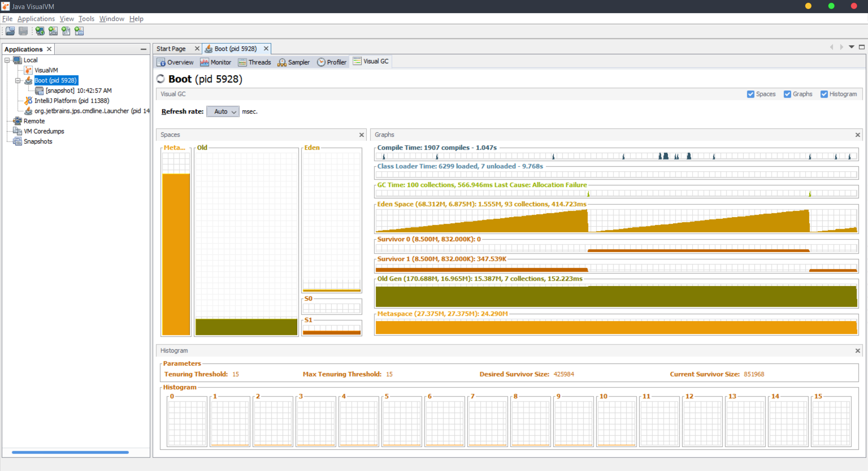Click the grayed Save toolbar icon

pyautogui.click(x=23, y=31)
